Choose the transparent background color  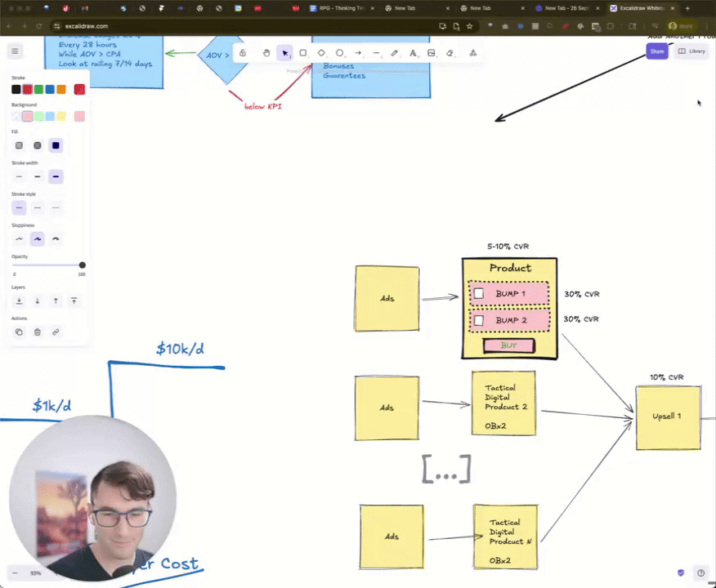pos(16,116)
